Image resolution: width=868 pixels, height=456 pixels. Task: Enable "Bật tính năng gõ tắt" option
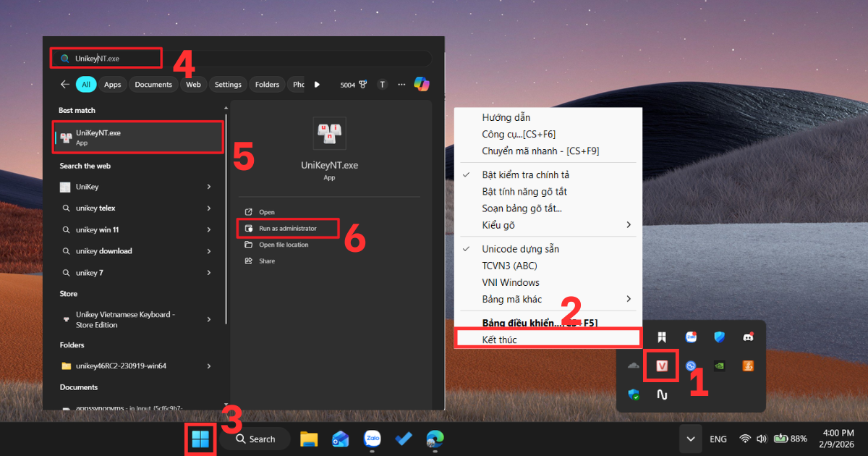pos(537,191)
